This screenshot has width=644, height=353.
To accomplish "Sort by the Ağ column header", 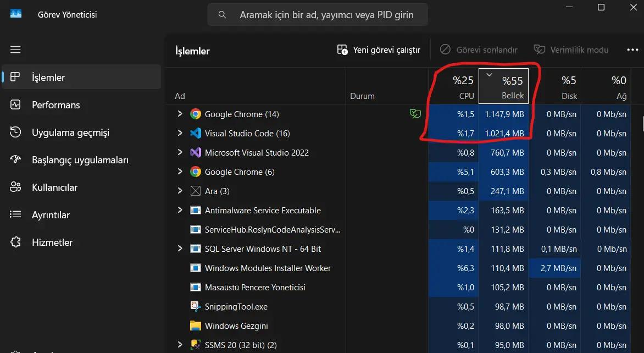I will pos(606,86).
